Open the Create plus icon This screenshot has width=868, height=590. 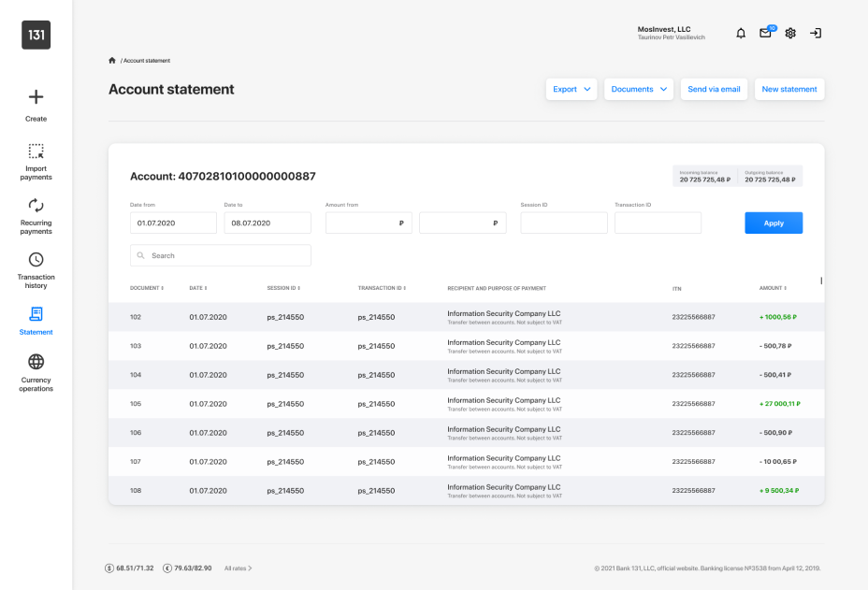tap(36, 97)
